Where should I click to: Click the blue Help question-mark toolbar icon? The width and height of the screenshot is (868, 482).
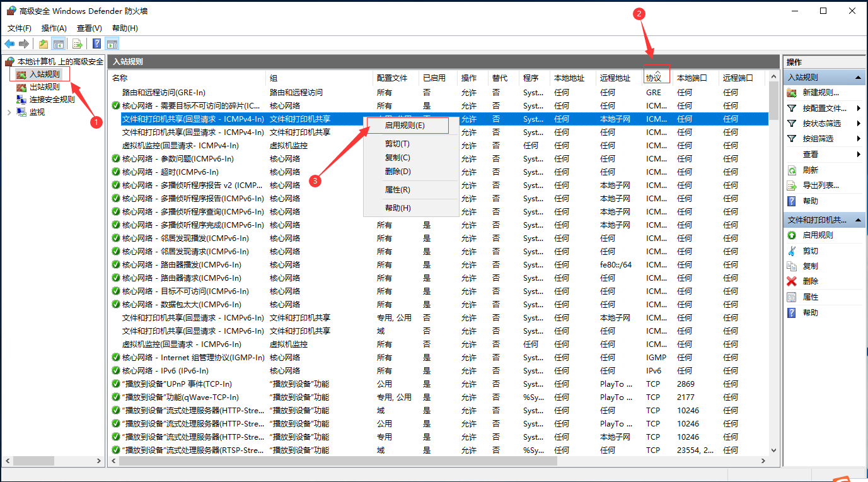tap(96, 44)
